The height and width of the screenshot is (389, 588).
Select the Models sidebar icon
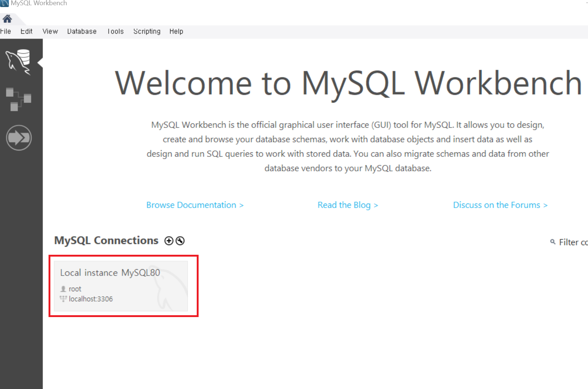tap(19, 99)
